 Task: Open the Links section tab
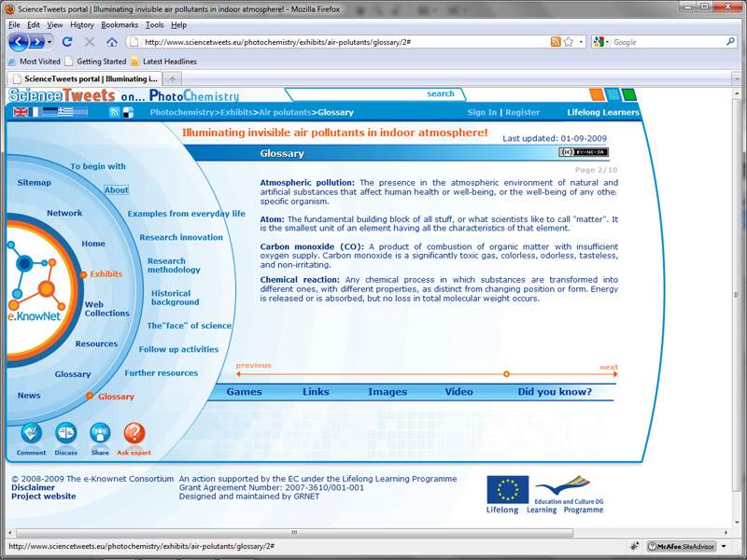(316, 392)
